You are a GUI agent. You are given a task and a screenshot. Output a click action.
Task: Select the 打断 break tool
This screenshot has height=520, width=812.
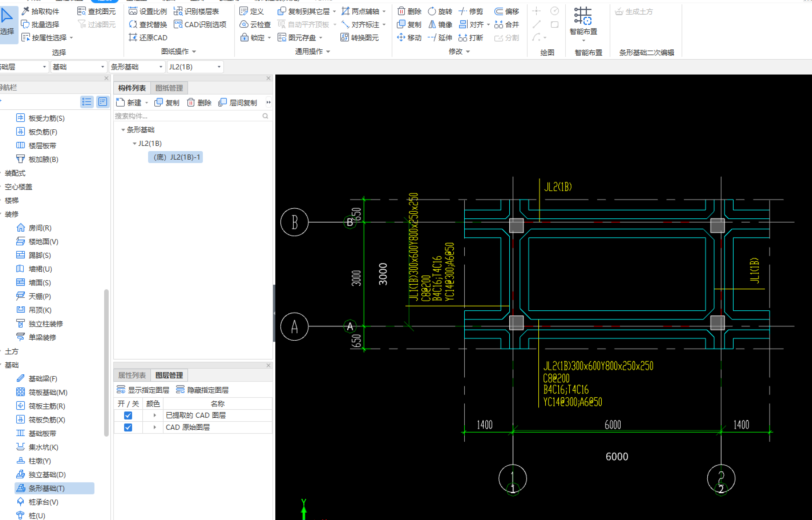(471, 37)
